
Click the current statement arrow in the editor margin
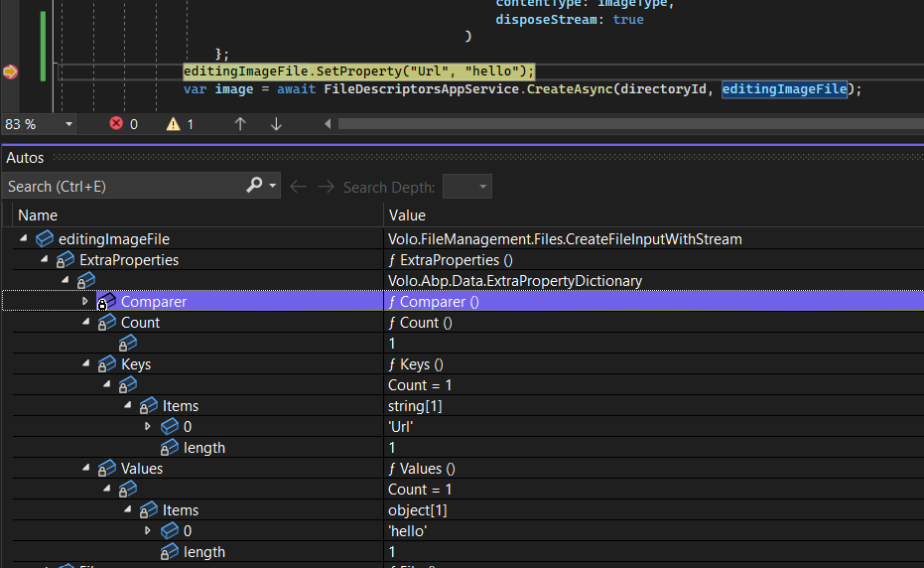[11, 71]
